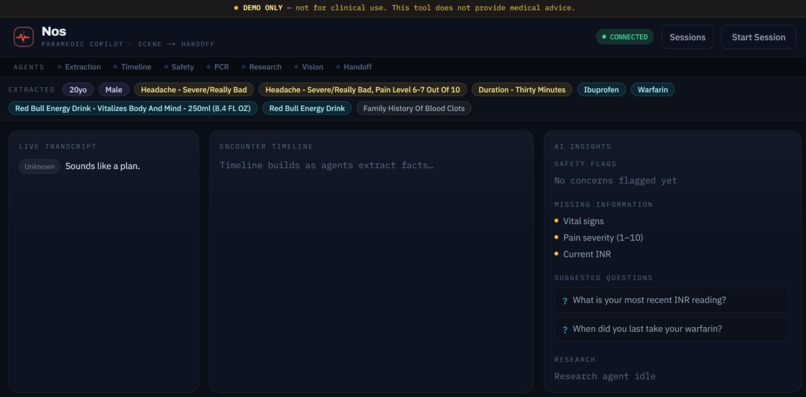Select suggested question about last warfarin dose

click(x=671, y=329)
